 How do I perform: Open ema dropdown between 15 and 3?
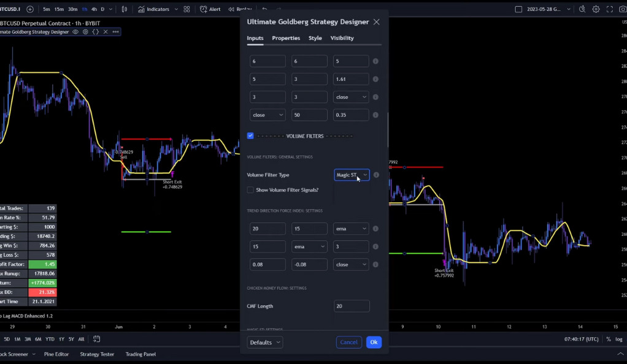[x=309, y=246]
